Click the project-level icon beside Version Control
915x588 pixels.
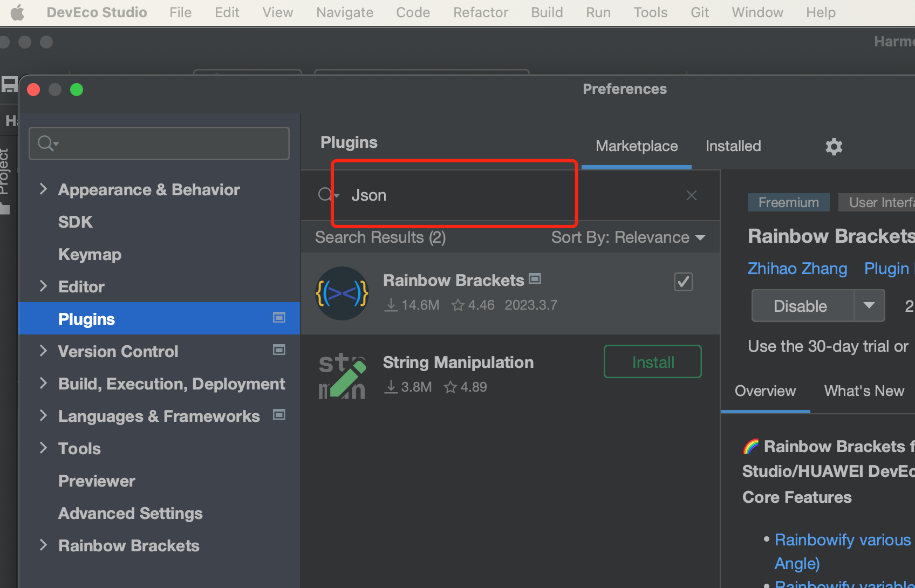pyautogui.click(x=279, y=350)
